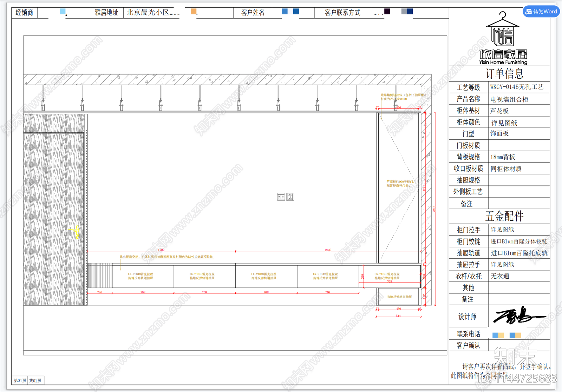Select the 抽屉拉手 row label
562x392 pixels.
(468, 265)
